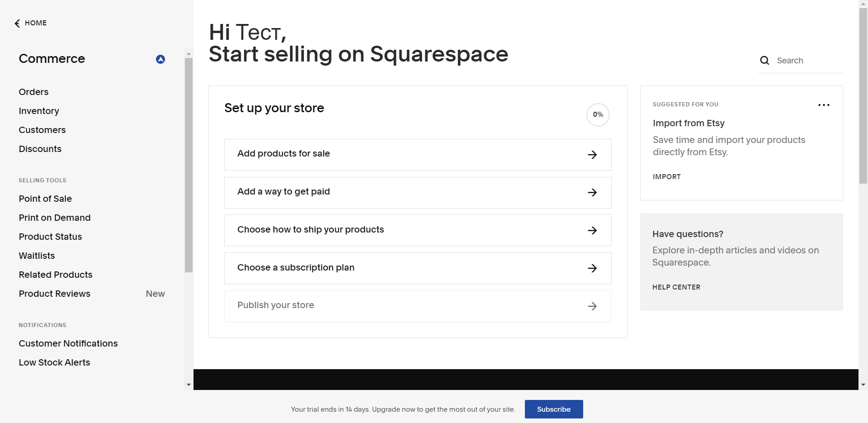
Task: Click the back chevron next to HOME
Action: (17, 23)
